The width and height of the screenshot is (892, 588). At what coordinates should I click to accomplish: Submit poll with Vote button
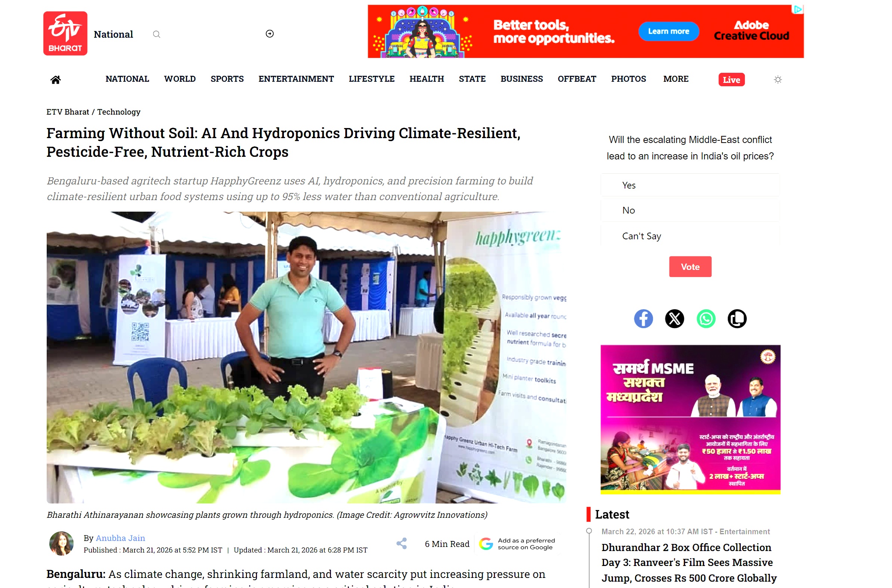[x=690, y=267]
